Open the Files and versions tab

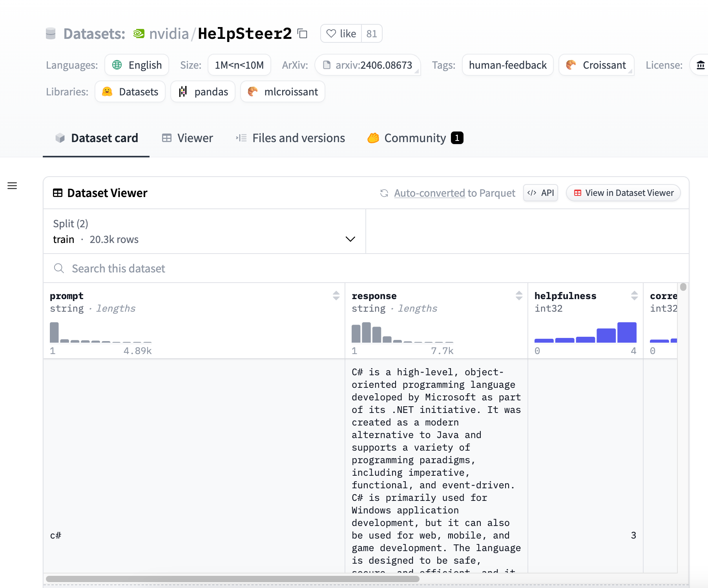[x=290, y=138]
